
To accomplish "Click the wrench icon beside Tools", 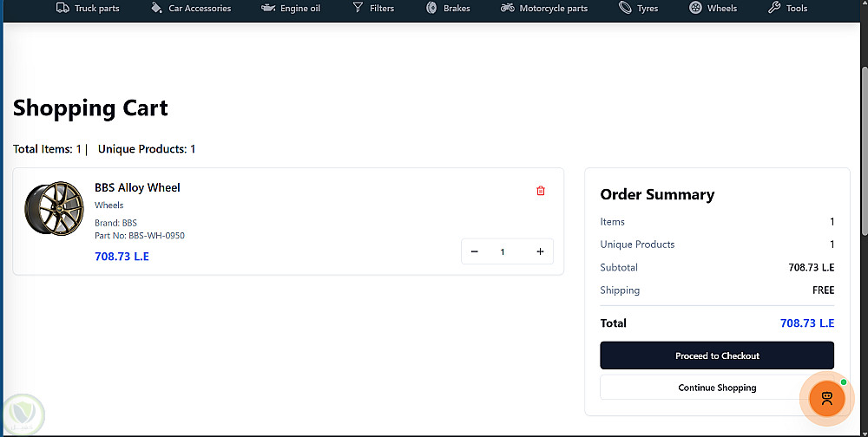I will (774, 8).
